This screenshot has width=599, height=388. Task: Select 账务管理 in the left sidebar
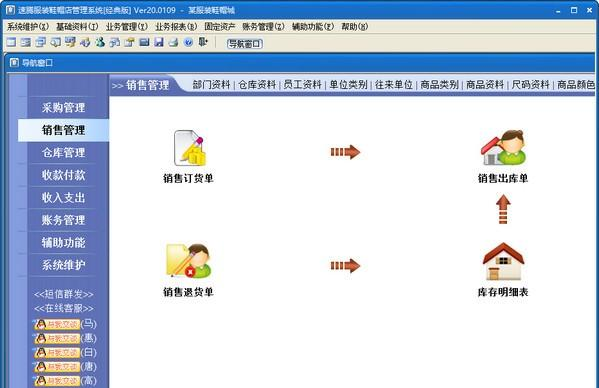64,220
